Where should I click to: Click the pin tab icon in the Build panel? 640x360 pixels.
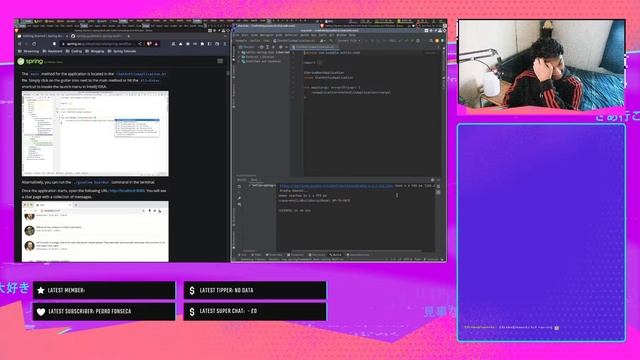click(x=240, y=198)
